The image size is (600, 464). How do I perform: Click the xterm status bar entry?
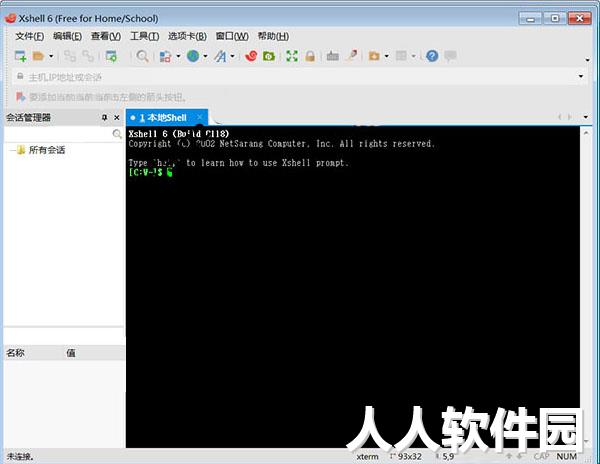click(x=367, y=457)
